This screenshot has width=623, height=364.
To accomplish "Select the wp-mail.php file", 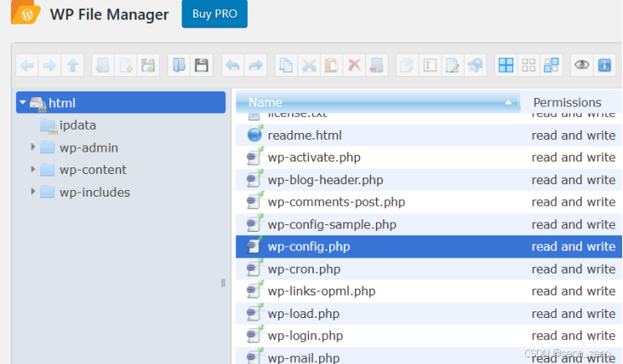I will pyautogui.click(x=429, y=356).
